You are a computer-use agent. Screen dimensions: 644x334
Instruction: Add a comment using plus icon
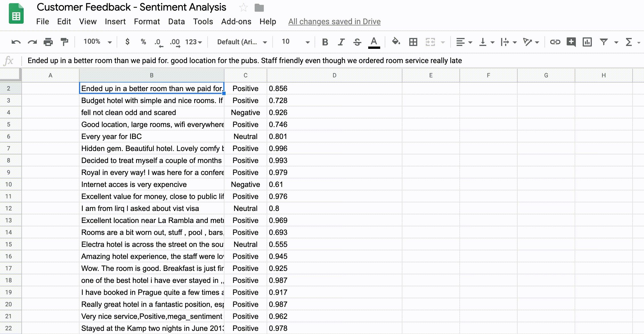tap(571, 42)
